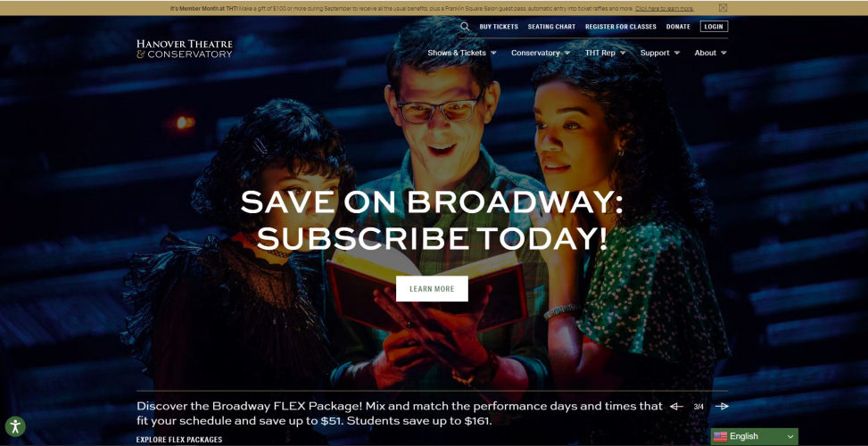The height and width of the screenshot is (446, 868).
Task: Expand the Support menu
Action: 660,54
